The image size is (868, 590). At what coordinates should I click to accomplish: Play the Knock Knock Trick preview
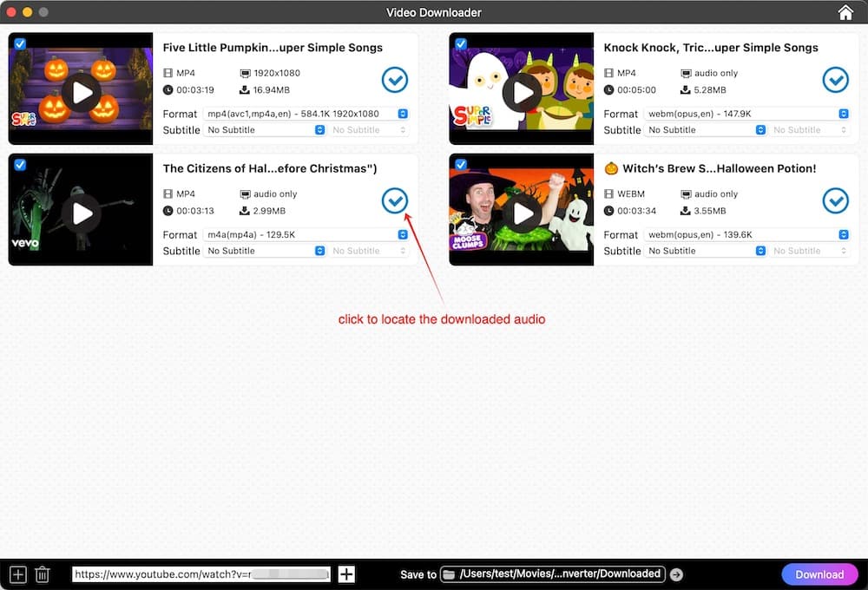pyautogui.click(x=522, y=93)
